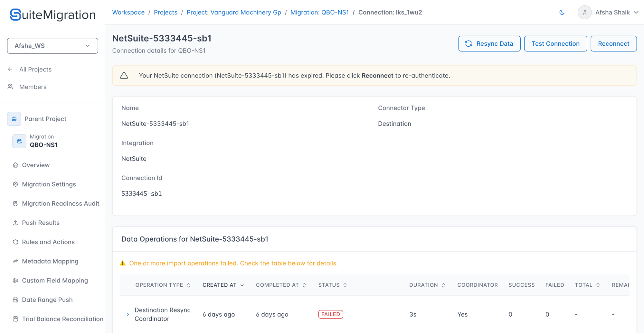Click the Trial Balance Reconciliation icon
The image size is (644, 333).
[15, 319]
